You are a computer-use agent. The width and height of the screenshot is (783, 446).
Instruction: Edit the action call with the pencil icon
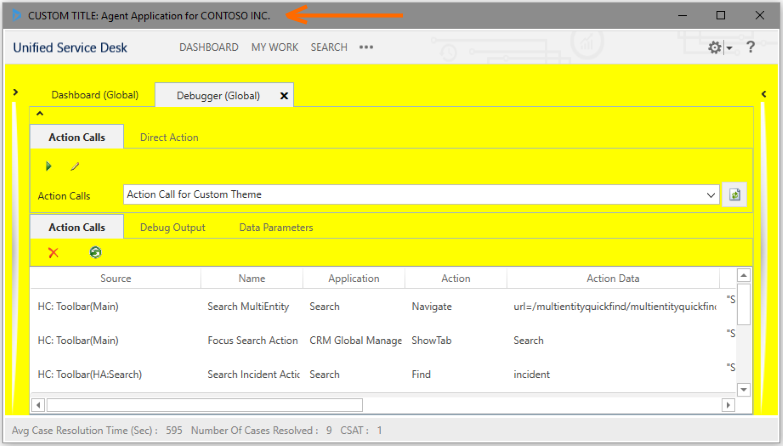tap(75, 166)
